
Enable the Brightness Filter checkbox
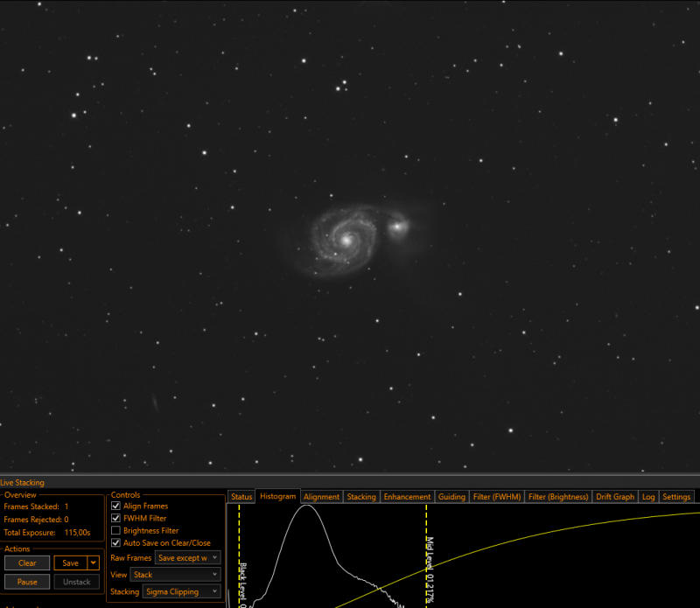[115, 531]
